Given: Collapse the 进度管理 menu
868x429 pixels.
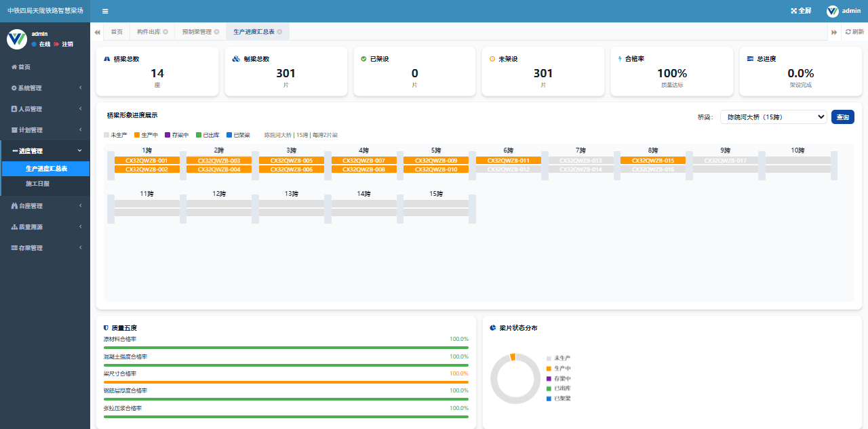Looking at the screenshot, I should [45, 151].
